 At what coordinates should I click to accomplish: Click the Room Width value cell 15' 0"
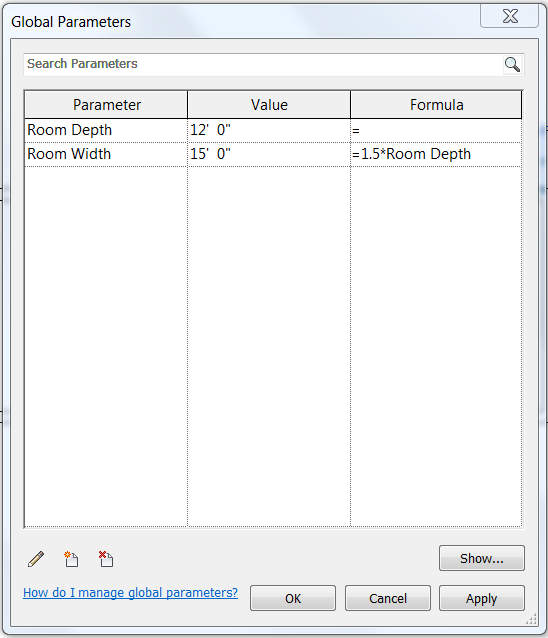pos(269,154)
